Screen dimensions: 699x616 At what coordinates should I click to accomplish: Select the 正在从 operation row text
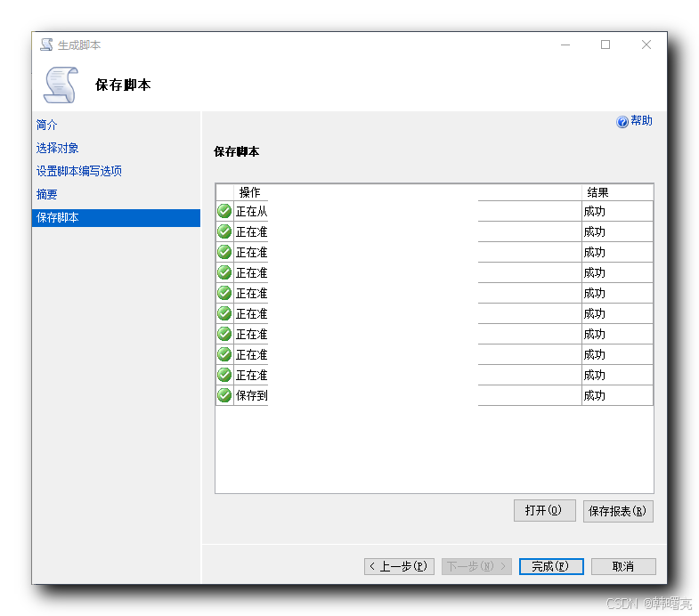(251, 211)
